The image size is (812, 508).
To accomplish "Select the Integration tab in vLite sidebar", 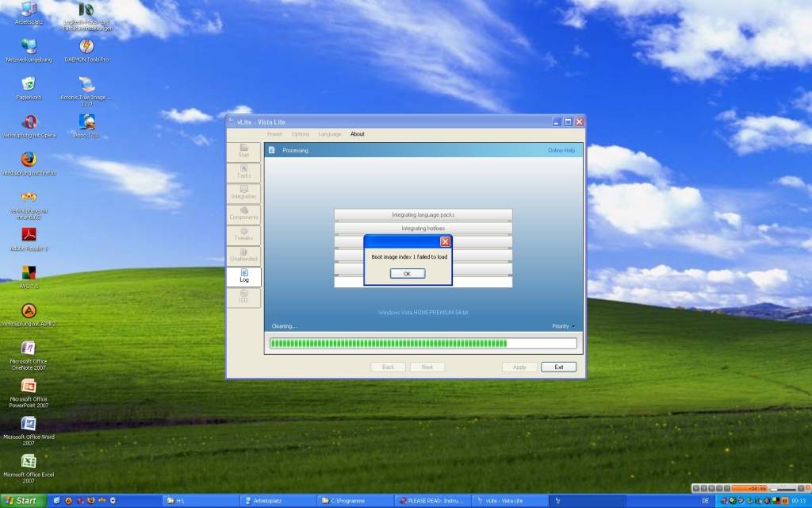I will pos(244,193).
